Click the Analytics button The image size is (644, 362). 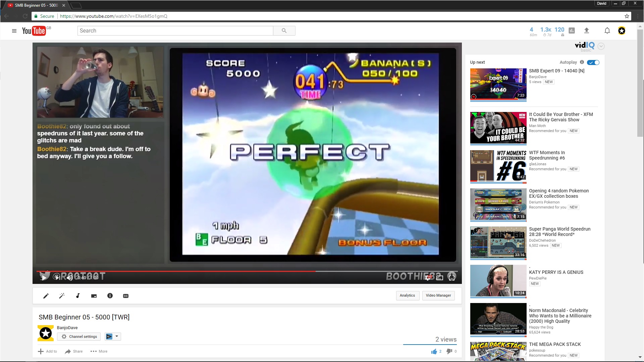tap(407, 295)
